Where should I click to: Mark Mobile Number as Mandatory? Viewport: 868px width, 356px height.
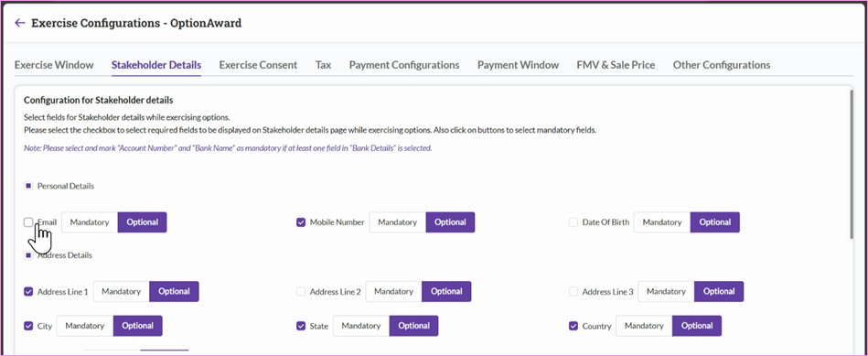click(x=398, y=222)
